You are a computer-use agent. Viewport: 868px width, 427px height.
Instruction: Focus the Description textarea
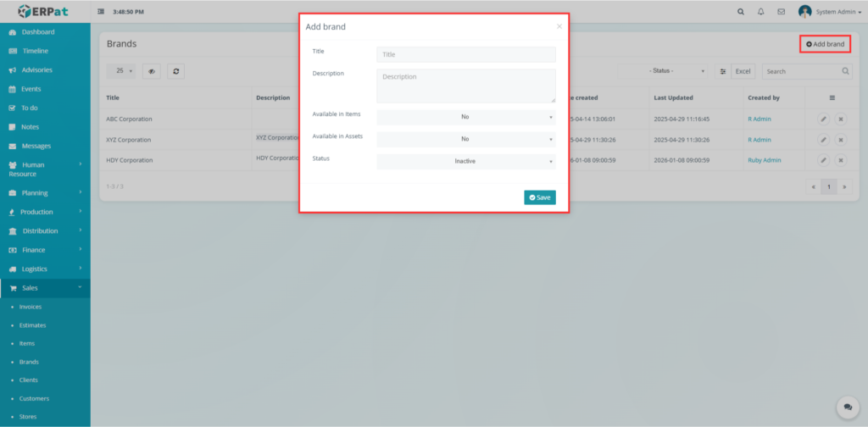tap(466, 86)
